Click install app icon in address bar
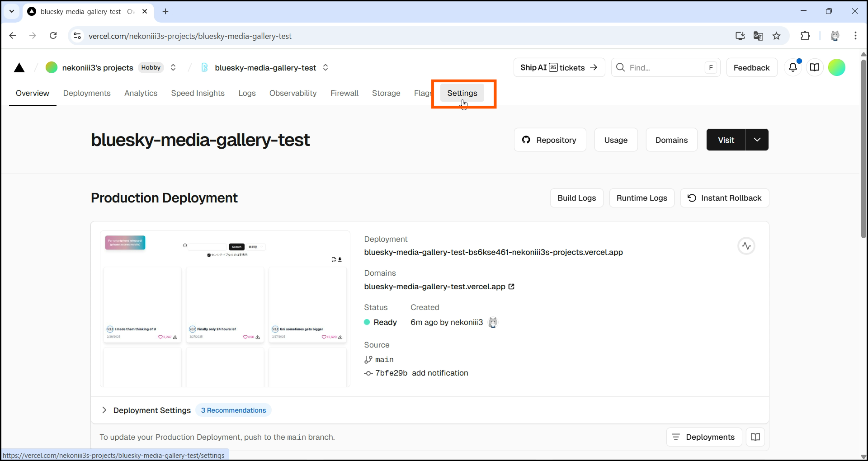868x461 pixels. (740, 36)
